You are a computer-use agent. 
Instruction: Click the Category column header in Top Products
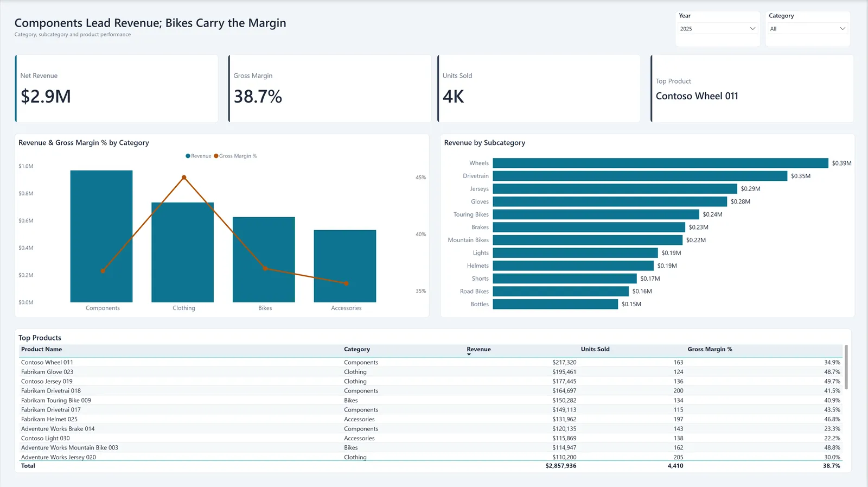click(357, 350)
